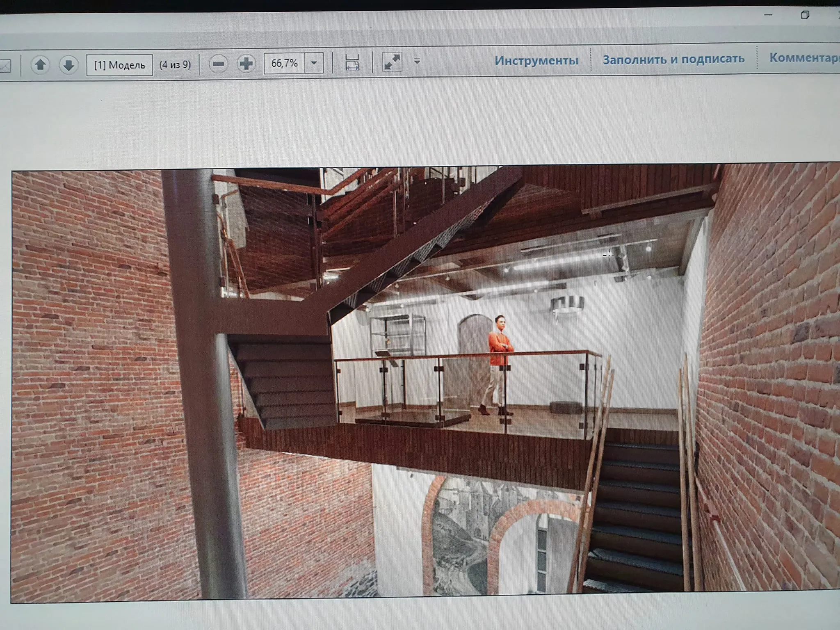This screenshot has width=840, height=630.
Task: Click the page number field '[1] Модель'
Action: [x=119, y=65]
